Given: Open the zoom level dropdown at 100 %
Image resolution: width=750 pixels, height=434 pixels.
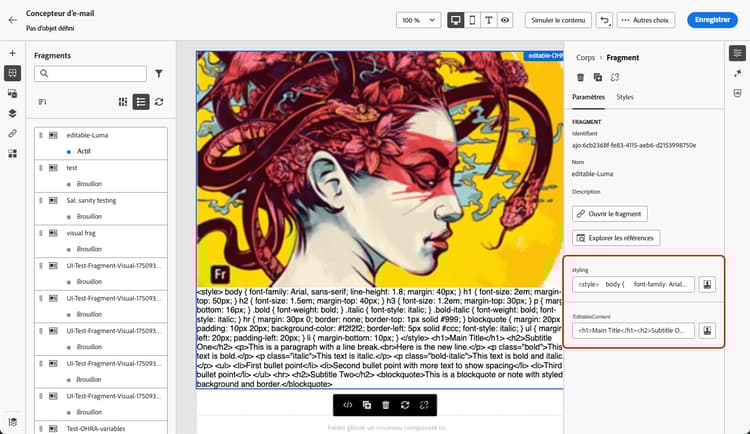Looking at the screenshot, I should pos(418,20).
